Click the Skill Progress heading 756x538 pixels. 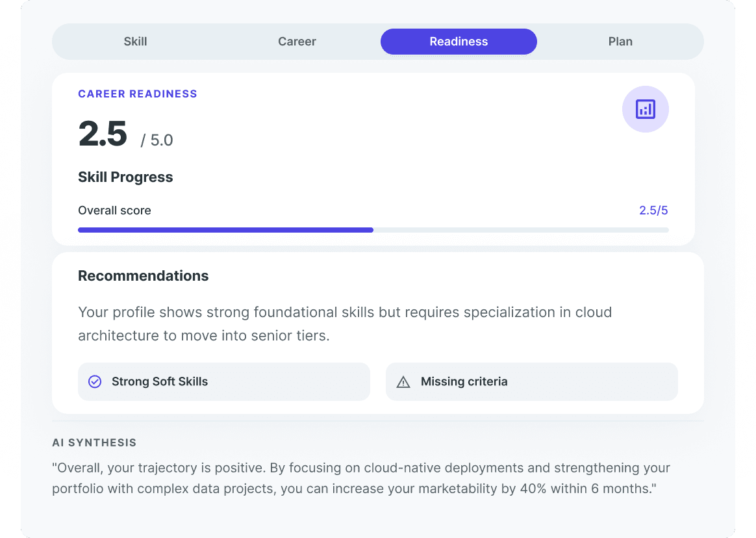[x=125, y=177]
